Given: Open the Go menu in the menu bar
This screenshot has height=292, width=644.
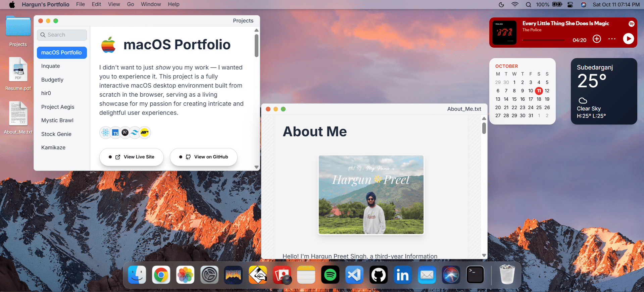Looking at the screenshot, I should pos(131,4).
